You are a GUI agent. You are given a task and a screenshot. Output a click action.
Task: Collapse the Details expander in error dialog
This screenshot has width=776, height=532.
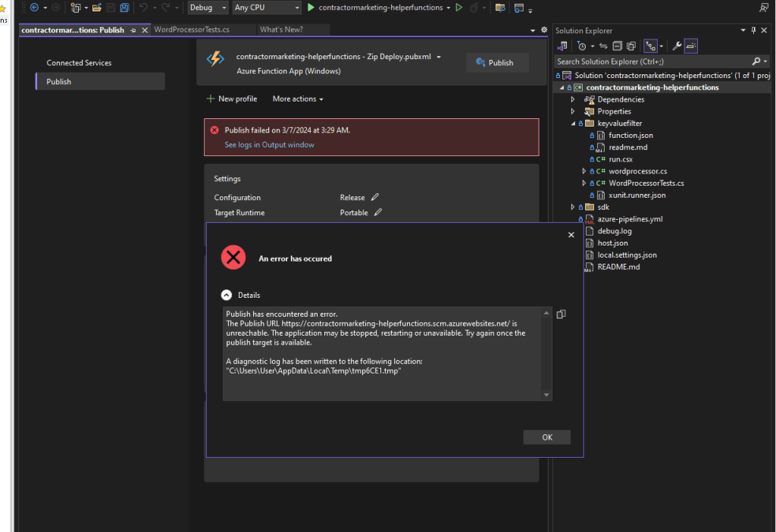click(226, 295)
